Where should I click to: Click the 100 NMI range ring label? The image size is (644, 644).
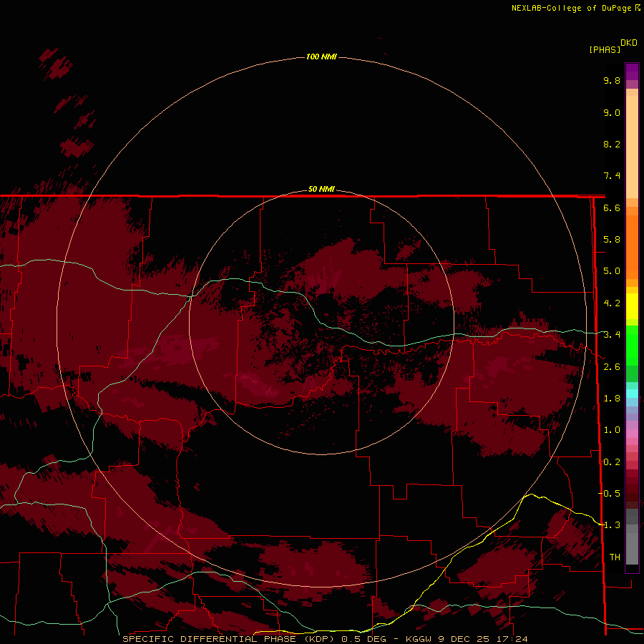pyautogui.click(x=321, y=57)
